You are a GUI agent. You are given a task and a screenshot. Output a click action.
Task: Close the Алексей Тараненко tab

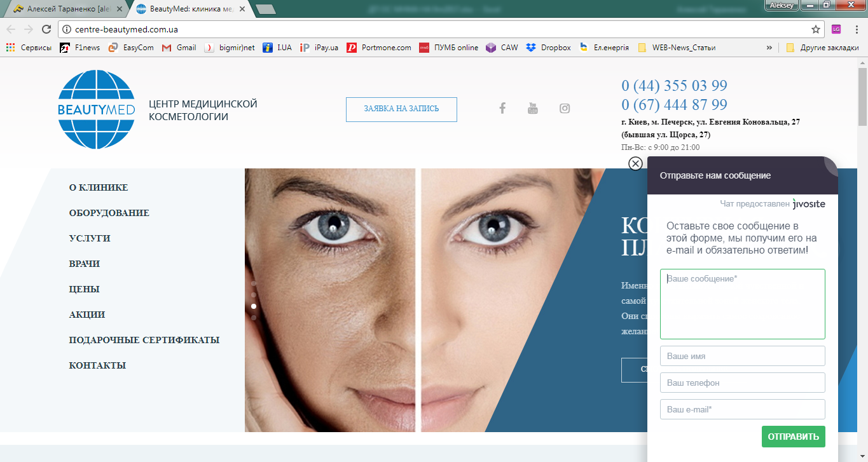pyautogui.click(x=120, y=9)
